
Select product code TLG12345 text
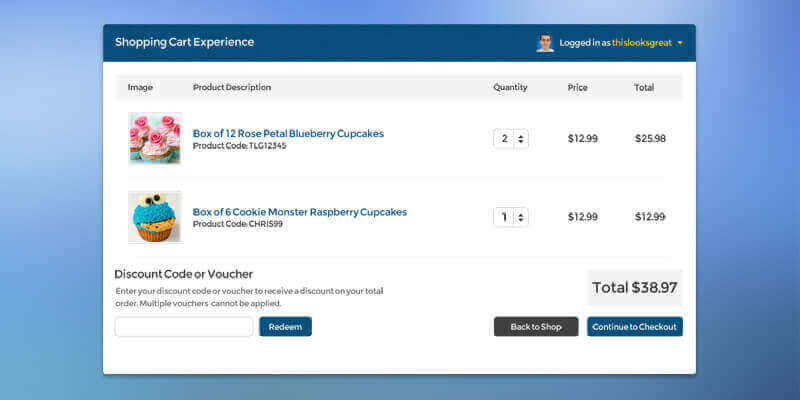pyautogui.click(x=267, y=146)
